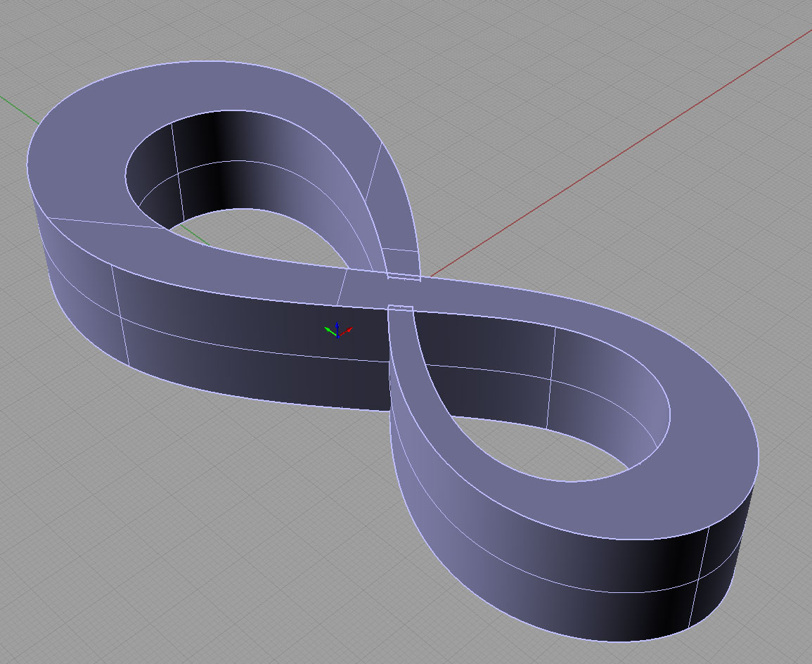
Task: Select the small rectangle at the upper crossing
Action: (x=404, y=278)
